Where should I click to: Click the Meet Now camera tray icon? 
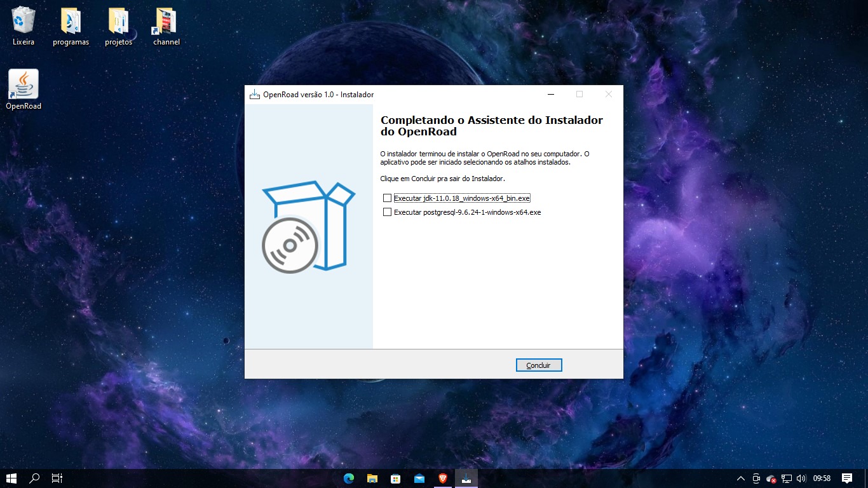click(756, 478)
